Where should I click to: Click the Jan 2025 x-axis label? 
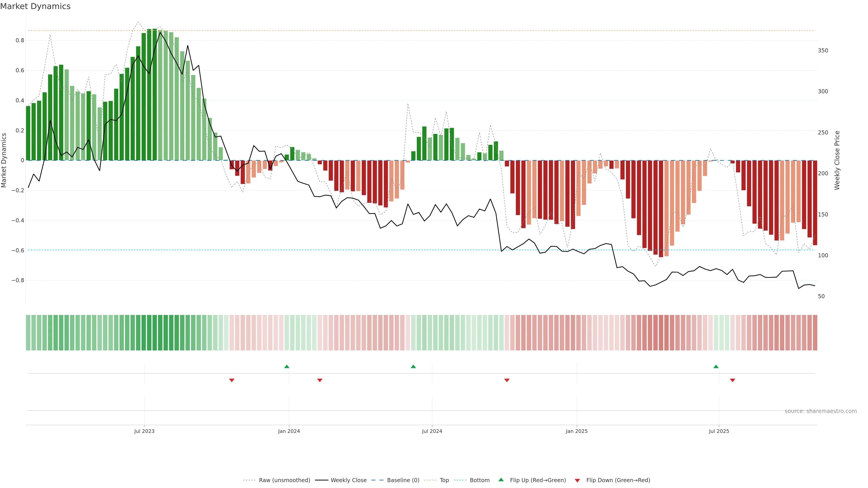(x=577, y=431)
